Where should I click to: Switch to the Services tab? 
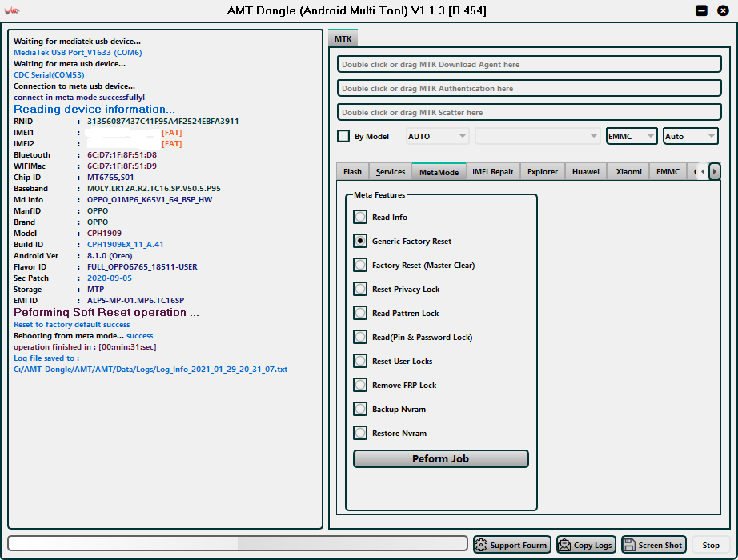point(390,172)
